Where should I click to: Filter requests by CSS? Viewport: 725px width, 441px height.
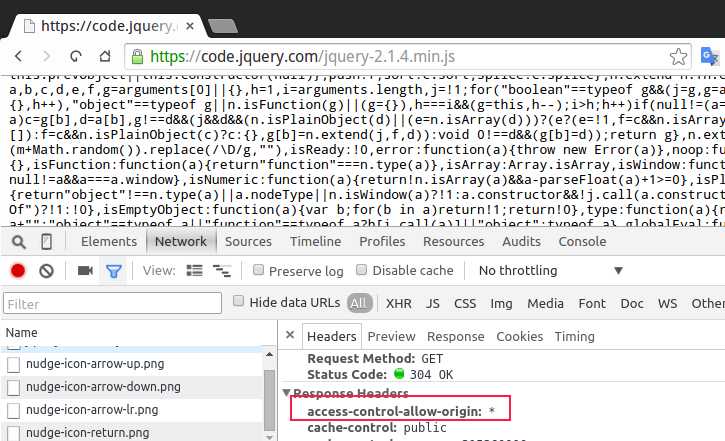click(x=465, y=304)
